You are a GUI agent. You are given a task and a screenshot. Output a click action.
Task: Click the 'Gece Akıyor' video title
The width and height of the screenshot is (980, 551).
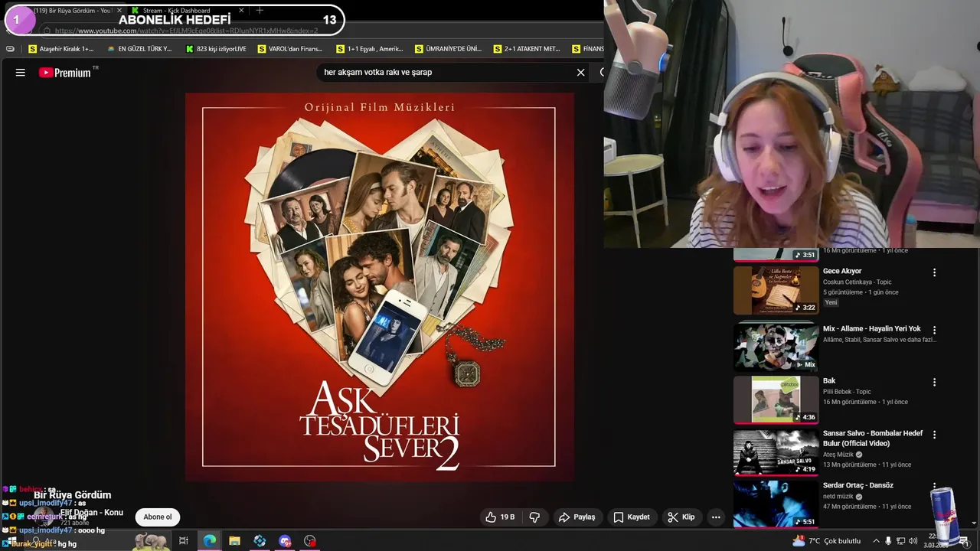(842, 271)
